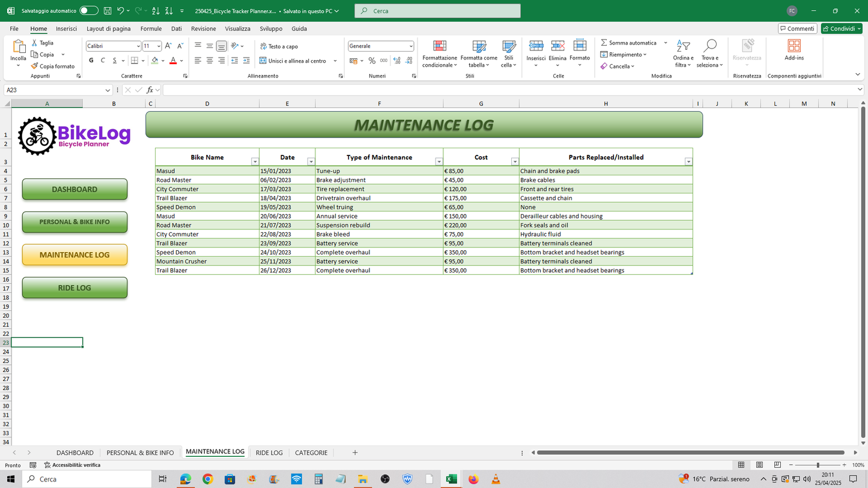Click the Borders icon in Carattere group
The image size is (868, 488).
coord(135,61)
